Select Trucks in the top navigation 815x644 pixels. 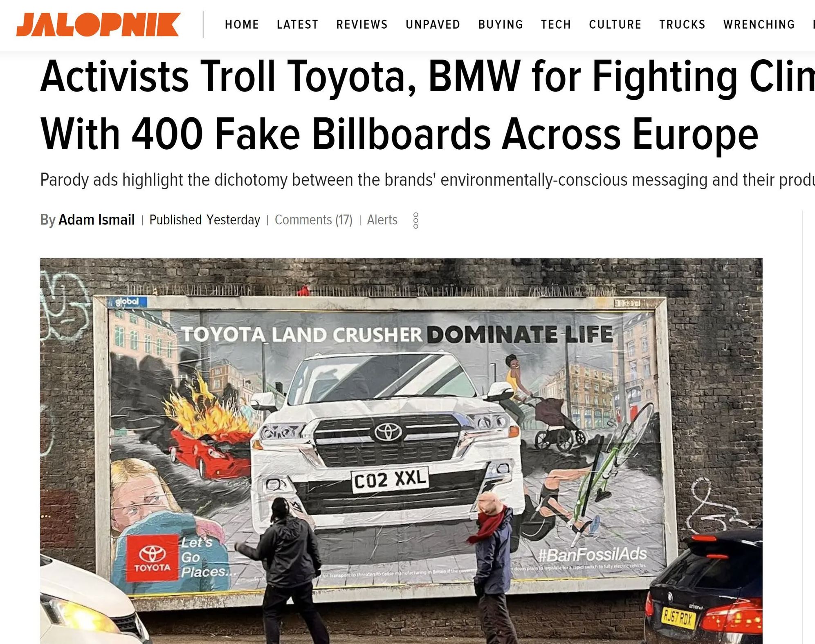pos(682,25)
